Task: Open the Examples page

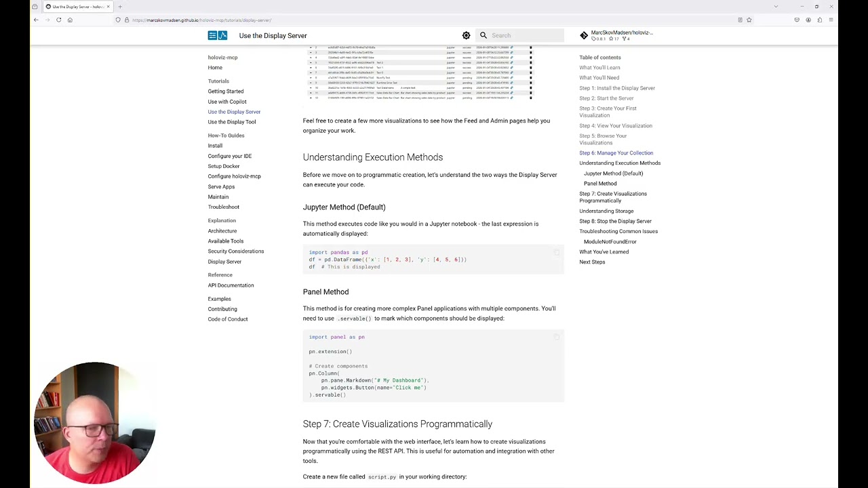Action: [x=220, y=299]
